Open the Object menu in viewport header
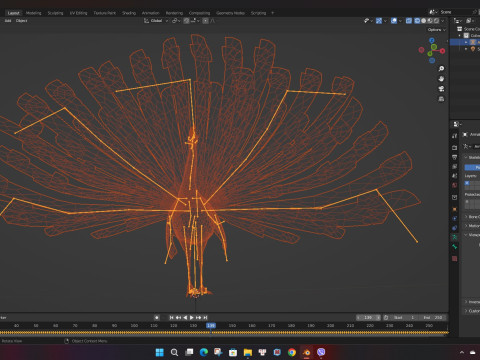 (x=22, y=21)
